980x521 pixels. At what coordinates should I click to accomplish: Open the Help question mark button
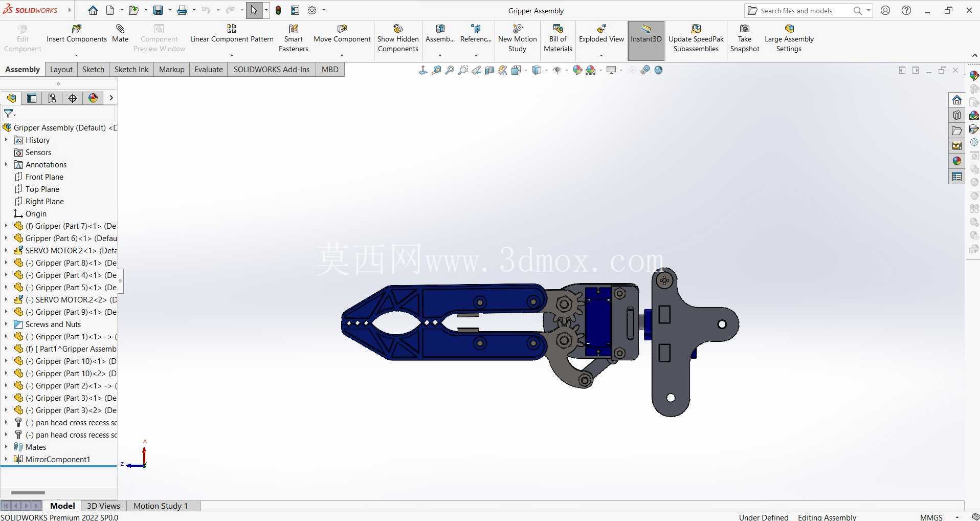pyautogui.click(x=906, y=10)
